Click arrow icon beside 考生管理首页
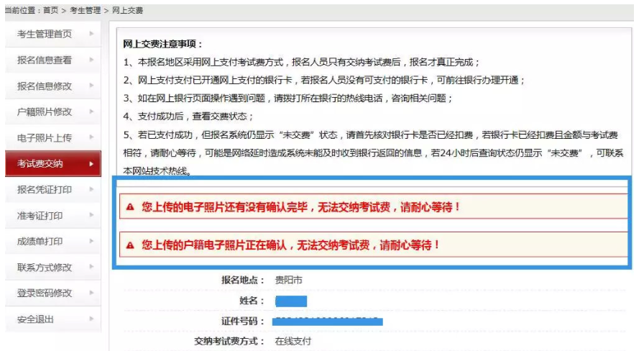This screenshot has height=351, width=644. point(91,34)
